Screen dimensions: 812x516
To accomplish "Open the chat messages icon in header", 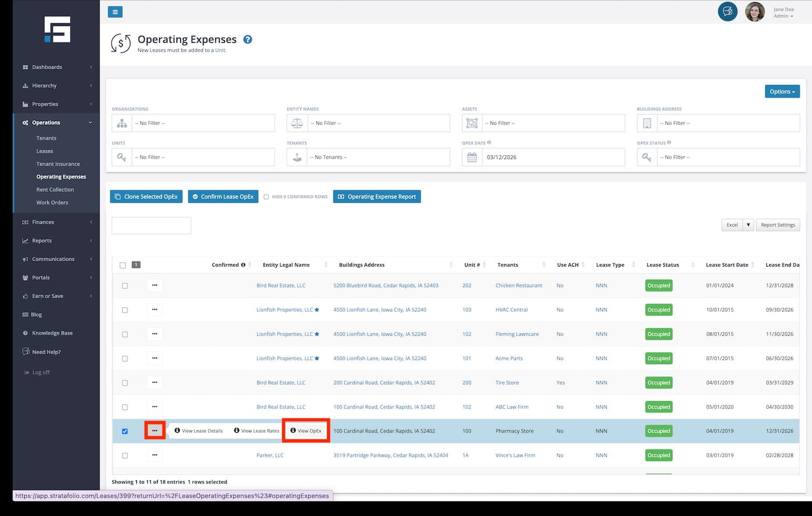I will coord(728,11).
